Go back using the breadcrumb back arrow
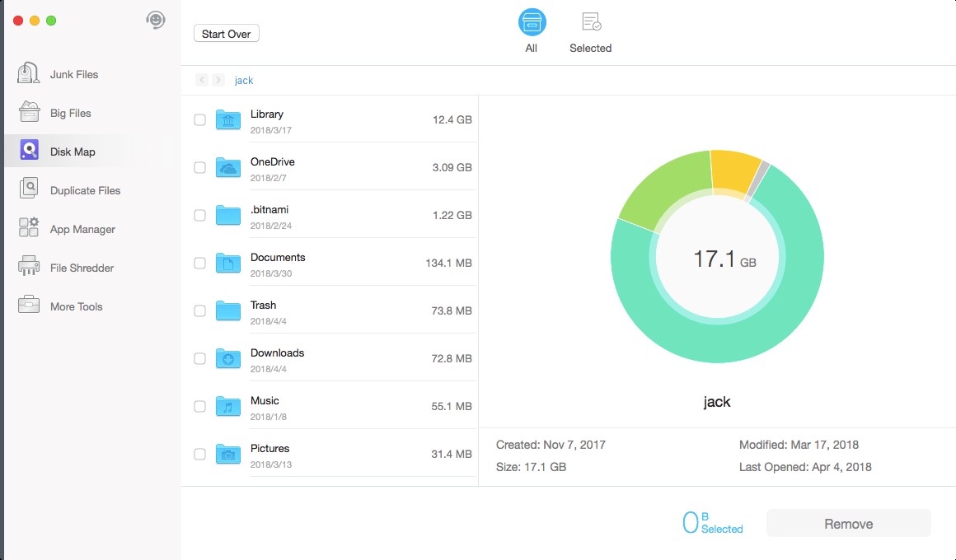Image resolution: width=956 pixels, height=560 pixels. (x=202, y=79)
